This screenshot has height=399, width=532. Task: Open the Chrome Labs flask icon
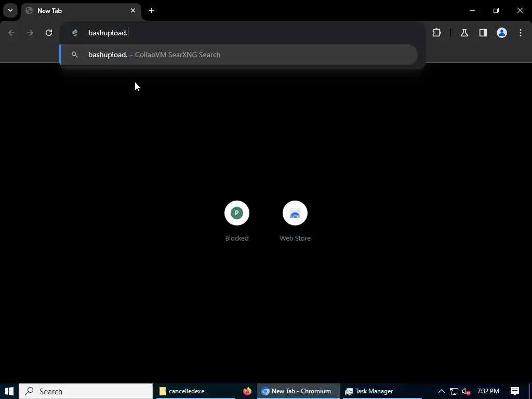pos(464,33)
